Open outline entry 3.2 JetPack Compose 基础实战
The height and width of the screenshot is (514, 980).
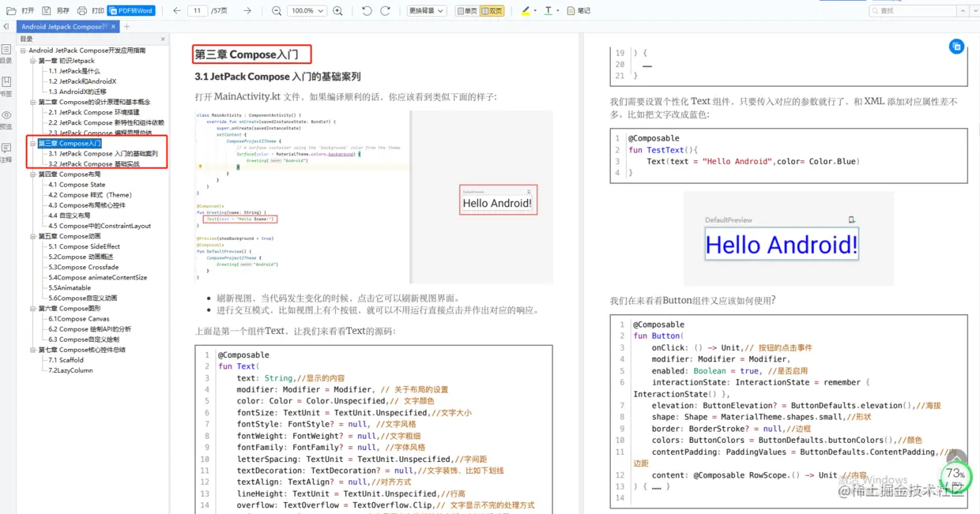(x=93, y=163)
